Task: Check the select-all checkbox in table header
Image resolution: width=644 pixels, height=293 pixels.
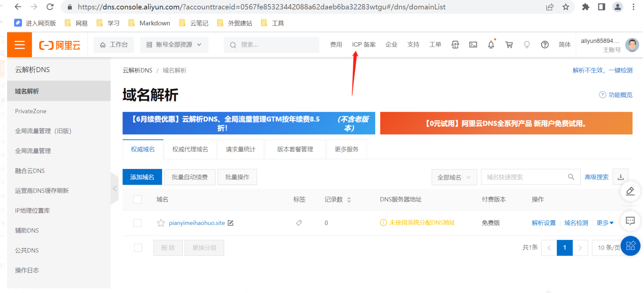Action: (x=137, y=199)
